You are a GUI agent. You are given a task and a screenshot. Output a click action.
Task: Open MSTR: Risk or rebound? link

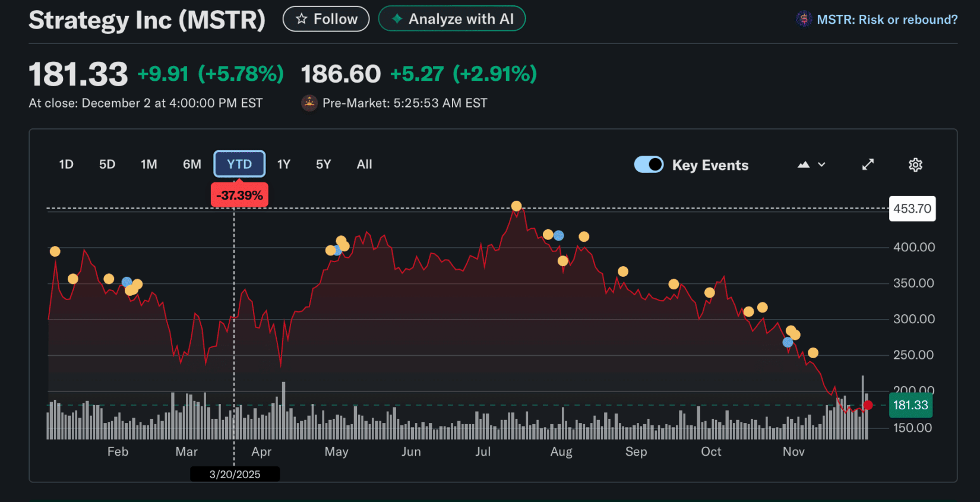click(887, 20)
